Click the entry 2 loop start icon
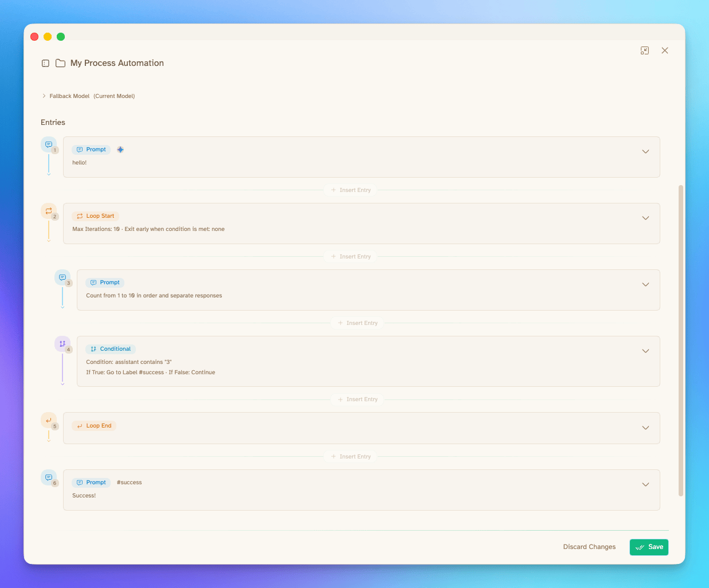 click(x=49, y=211)
